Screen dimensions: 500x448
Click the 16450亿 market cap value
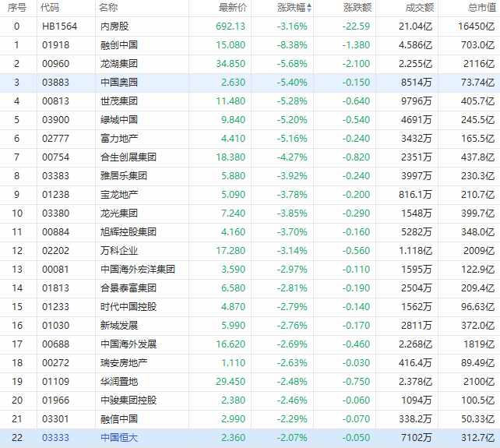(x=477, y=26)
